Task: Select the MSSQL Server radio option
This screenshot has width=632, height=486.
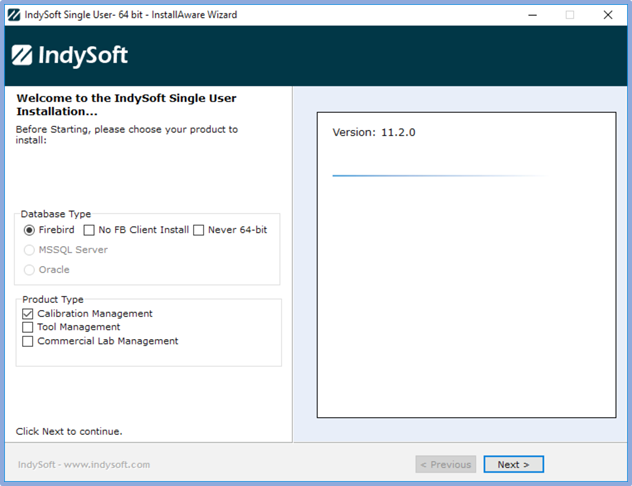Action: click(x=29, y=250)
